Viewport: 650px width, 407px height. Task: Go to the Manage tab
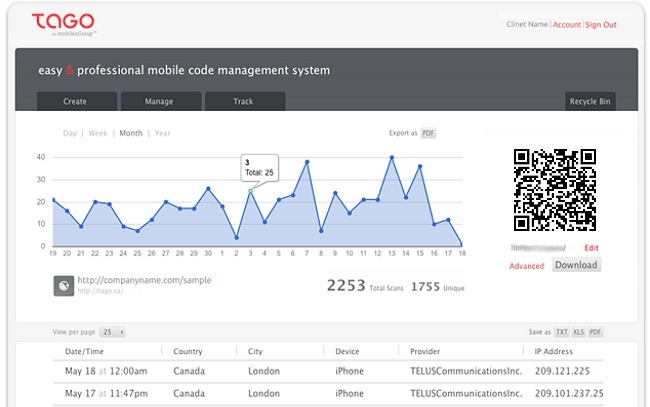point(159,101)
